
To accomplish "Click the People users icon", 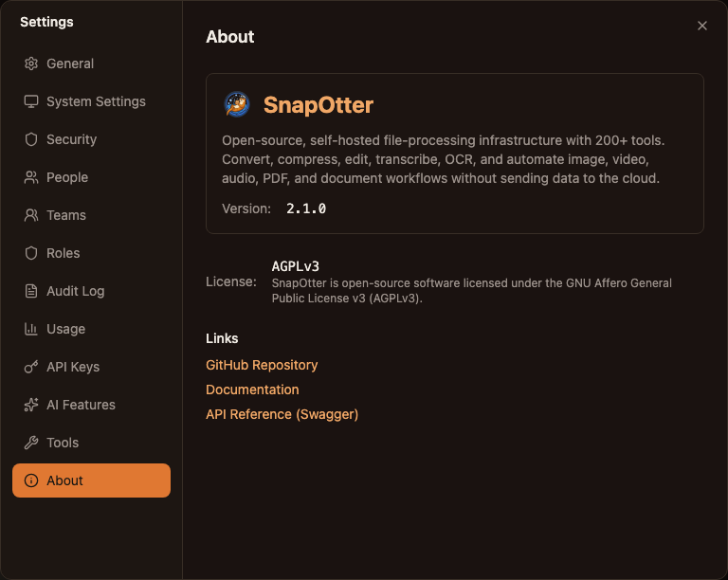I will 31,177.
